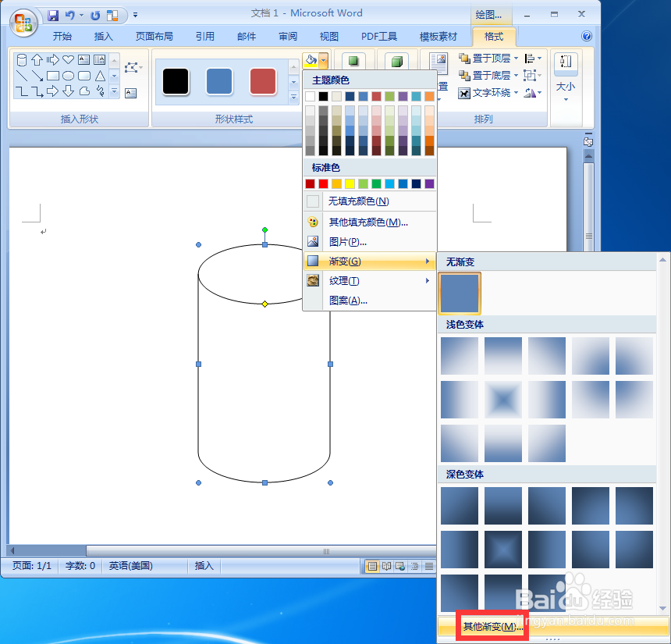Image resolution: width=671 pixels, height=644 pixels.
Task: Expand shape fill dropdown arrow
Action: (324, 61)
